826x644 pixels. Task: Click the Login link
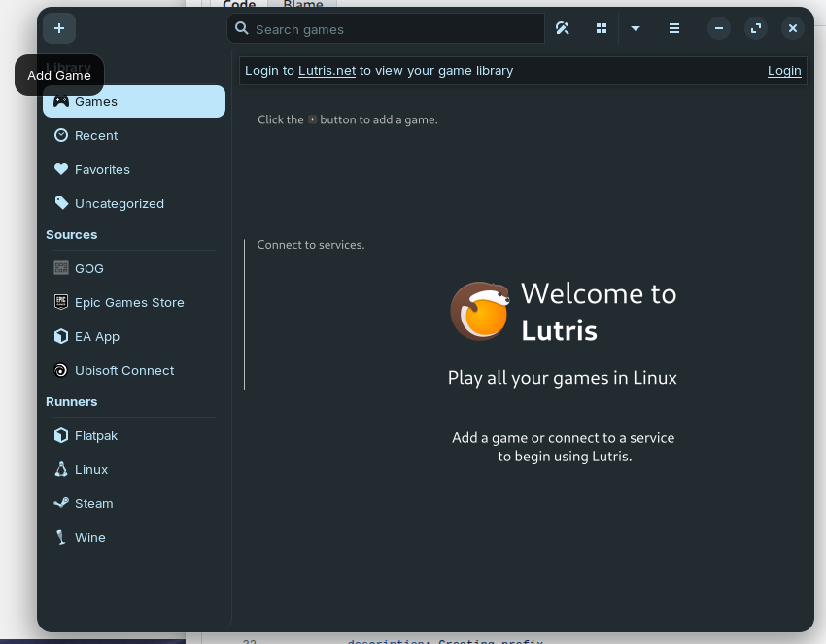coord(784,70)
